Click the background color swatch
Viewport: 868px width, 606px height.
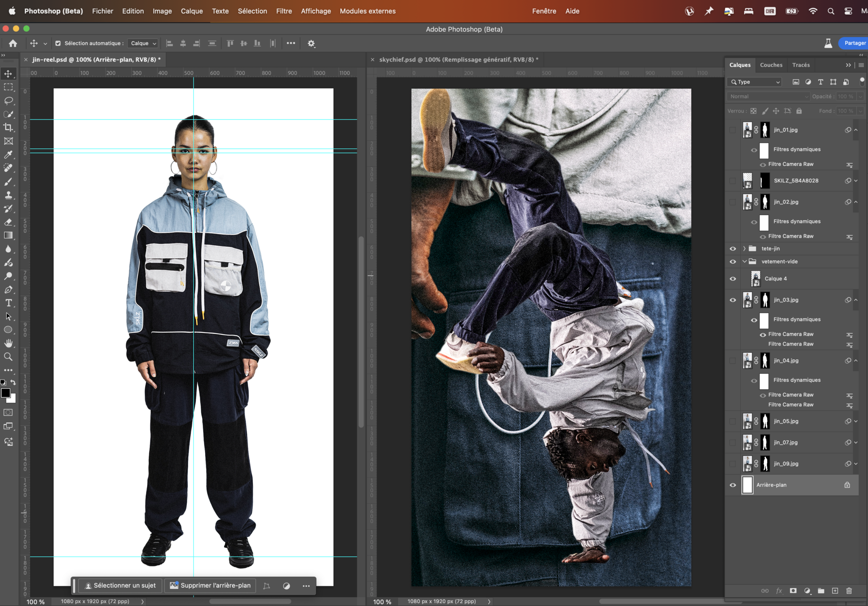(x=13, y=399)
